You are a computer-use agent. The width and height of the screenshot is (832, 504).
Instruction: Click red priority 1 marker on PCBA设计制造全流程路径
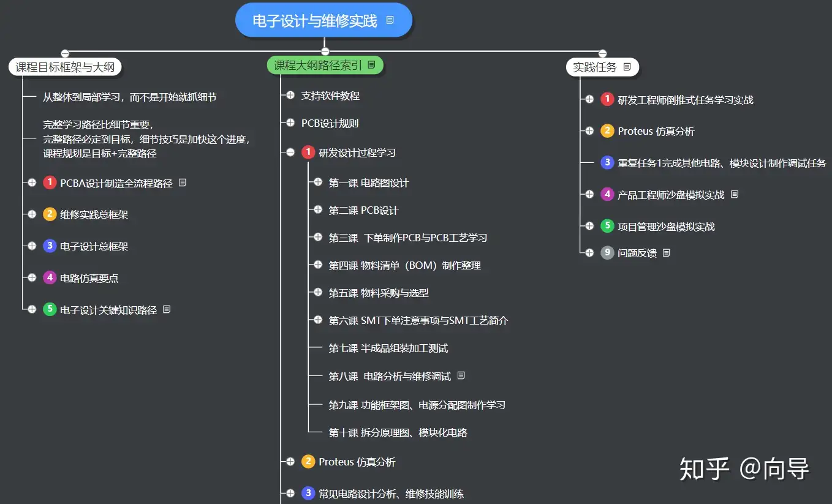pyautogui.click(x=50, y=182)
